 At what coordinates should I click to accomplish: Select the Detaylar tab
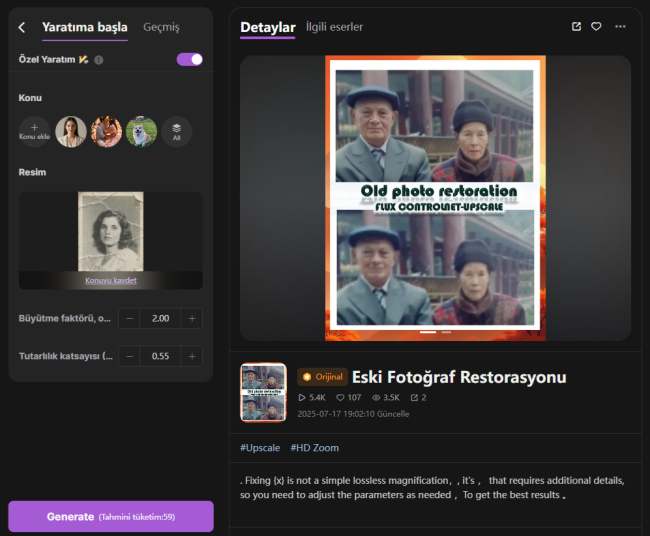coord(268,27)
